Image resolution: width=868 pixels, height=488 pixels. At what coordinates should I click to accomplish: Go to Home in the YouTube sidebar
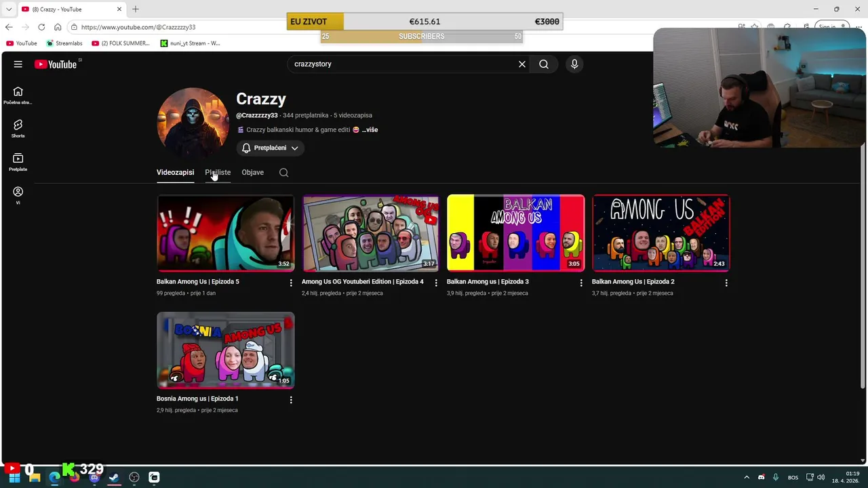18,96
